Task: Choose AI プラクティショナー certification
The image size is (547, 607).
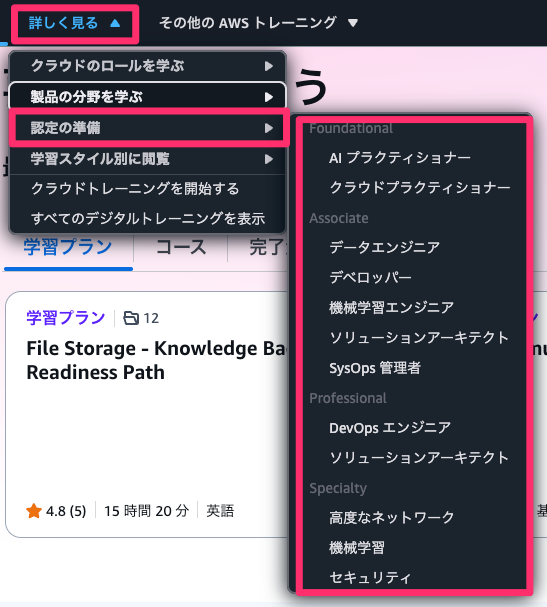Action: (x=400, y=158)
